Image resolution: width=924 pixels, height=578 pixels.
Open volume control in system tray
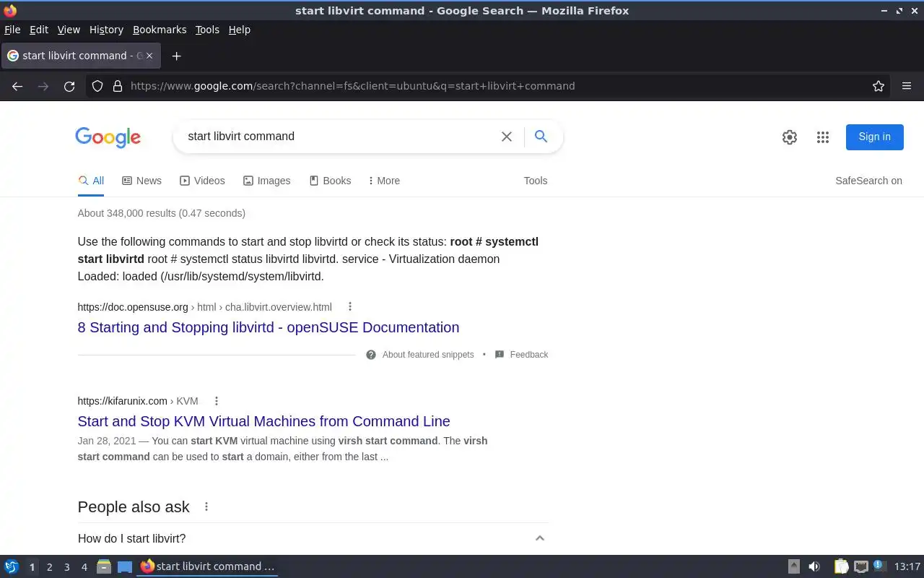[x=814, y=566]
